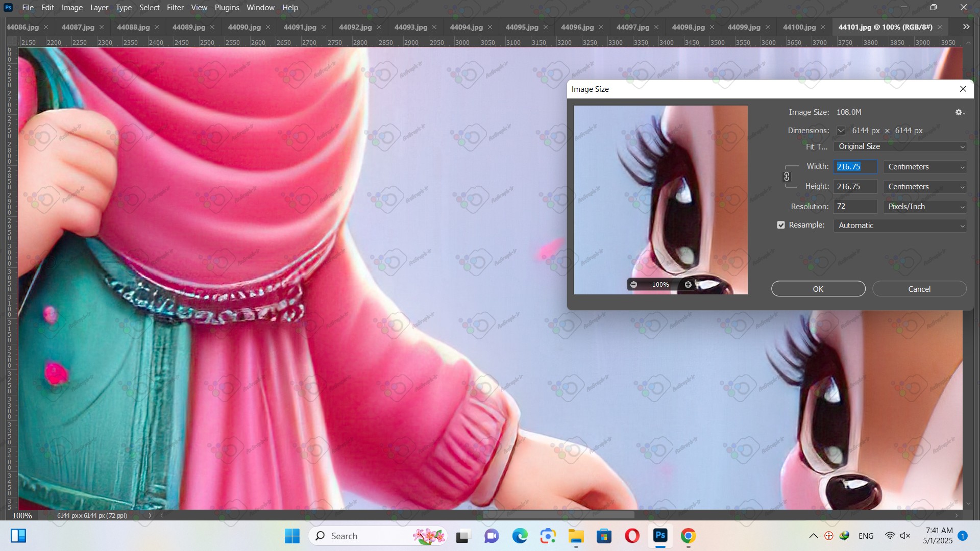Open the Plugins menu
The height and width of the screenshot is (551, 980).
(x=227, y=7)
